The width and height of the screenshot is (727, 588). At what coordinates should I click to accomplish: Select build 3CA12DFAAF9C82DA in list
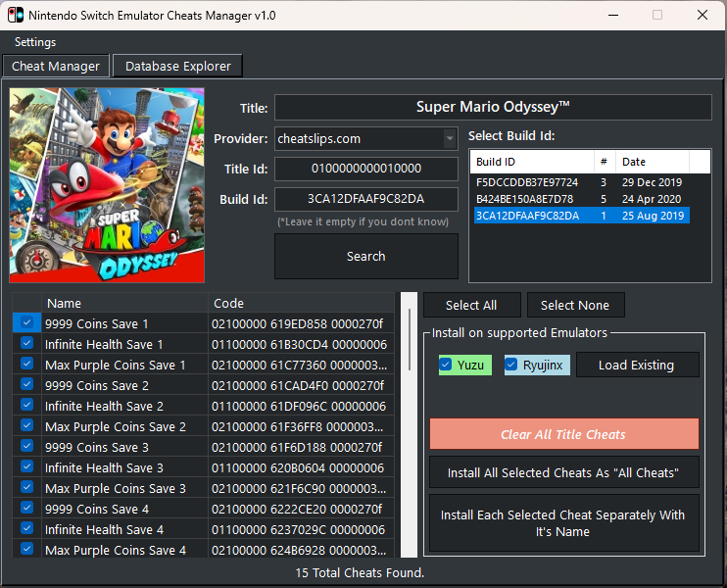coord(581,216)
